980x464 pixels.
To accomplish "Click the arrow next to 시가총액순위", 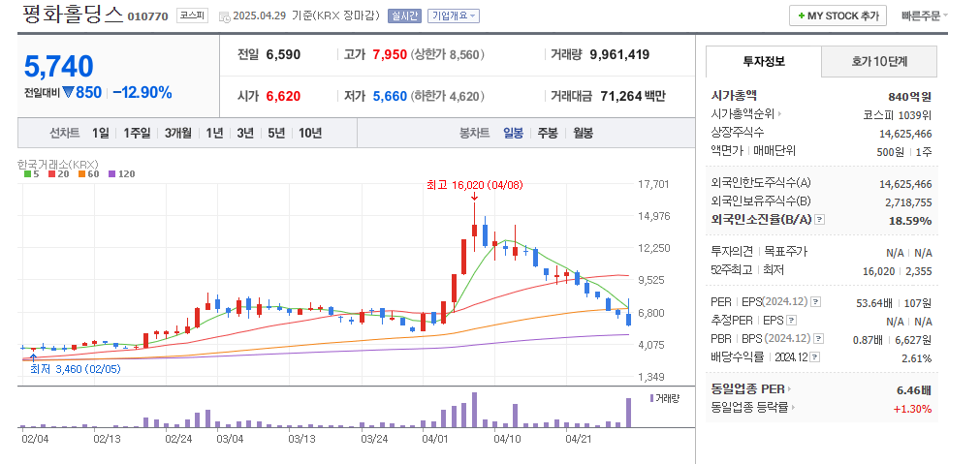I will [x=779, y=114].
